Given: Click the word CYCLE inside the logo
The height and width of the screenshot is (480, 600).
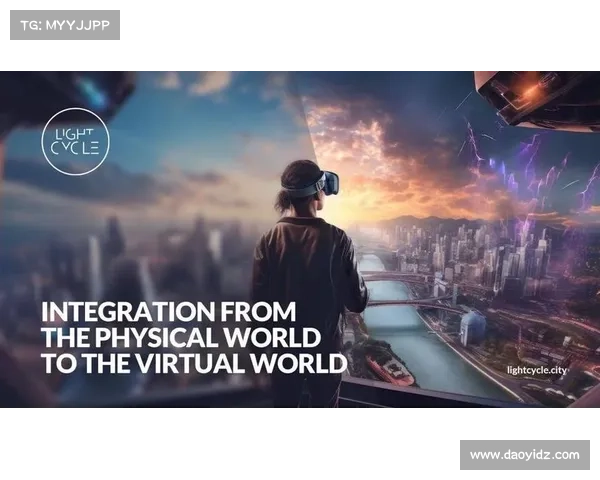Looking at the screenshot, I should [77, 149].
